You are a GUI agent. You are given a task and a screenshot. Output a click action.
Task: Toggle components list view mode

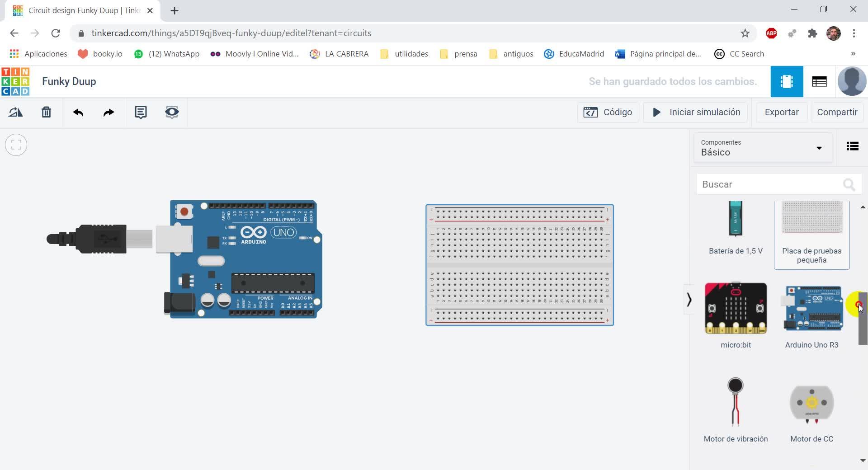point(852,146)
